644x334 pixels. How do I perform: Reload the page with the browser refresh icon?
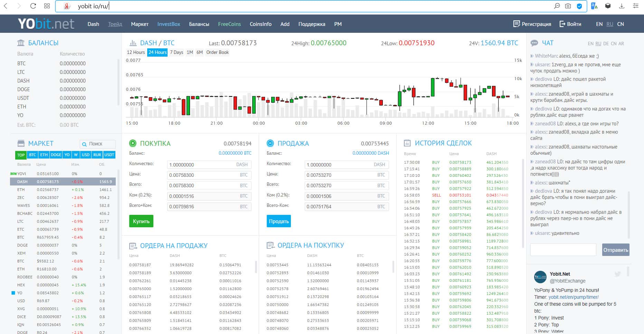coord(33,6)
